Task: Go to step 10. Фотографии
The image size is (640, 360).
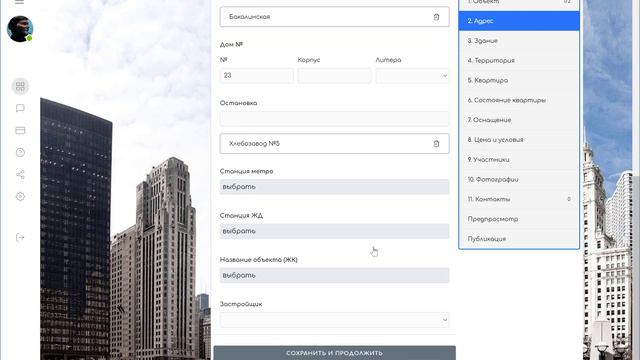Action: 519,179
